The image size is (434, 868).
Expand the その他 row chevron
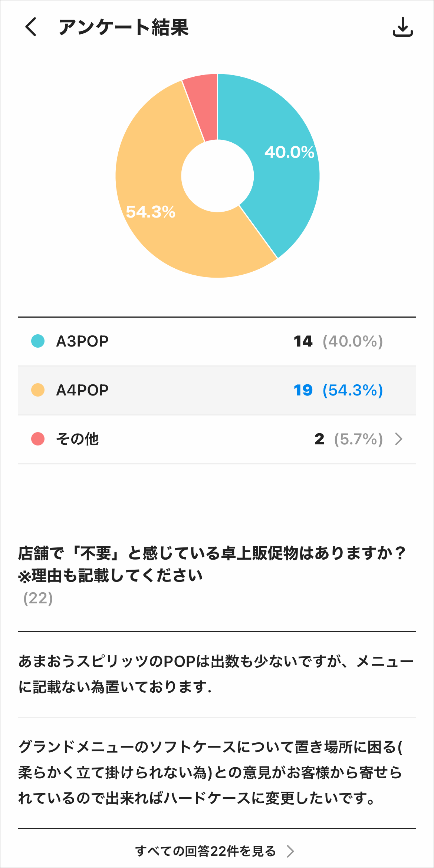[399, 439]
